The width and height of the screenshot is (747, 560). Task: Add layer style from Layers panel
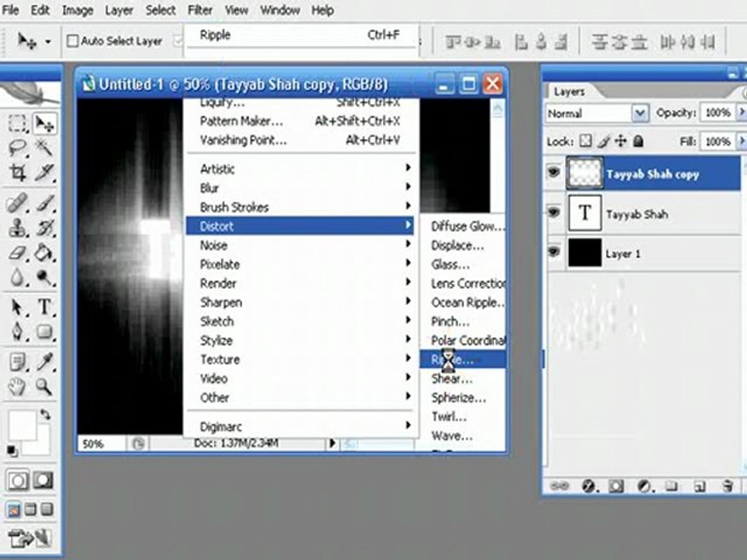pyautogui.click(x=589, y=485)
